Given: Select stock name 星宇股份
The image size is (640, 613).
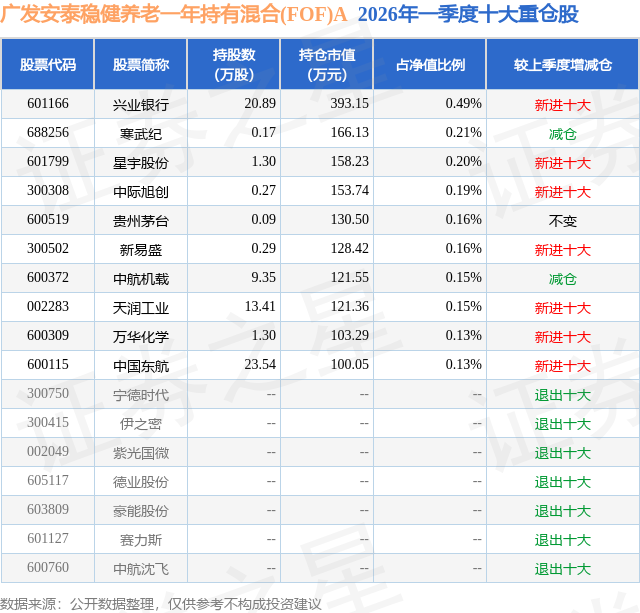Looking at the screenshot, I should coord(141,163).
